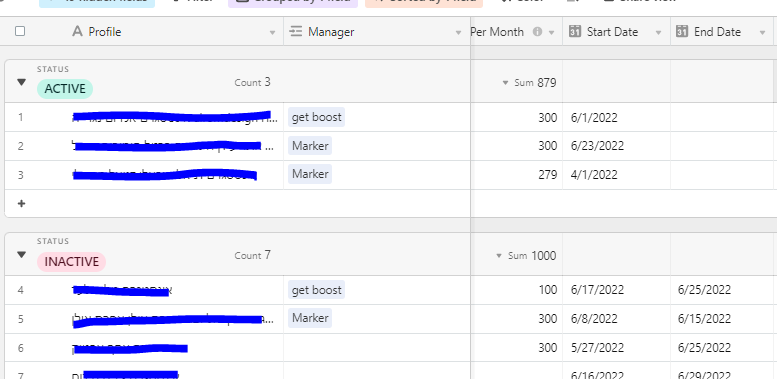Viewport: 777px width, 379px height.
Task: Click the Per Month info icon
Action: coord(537,32)
